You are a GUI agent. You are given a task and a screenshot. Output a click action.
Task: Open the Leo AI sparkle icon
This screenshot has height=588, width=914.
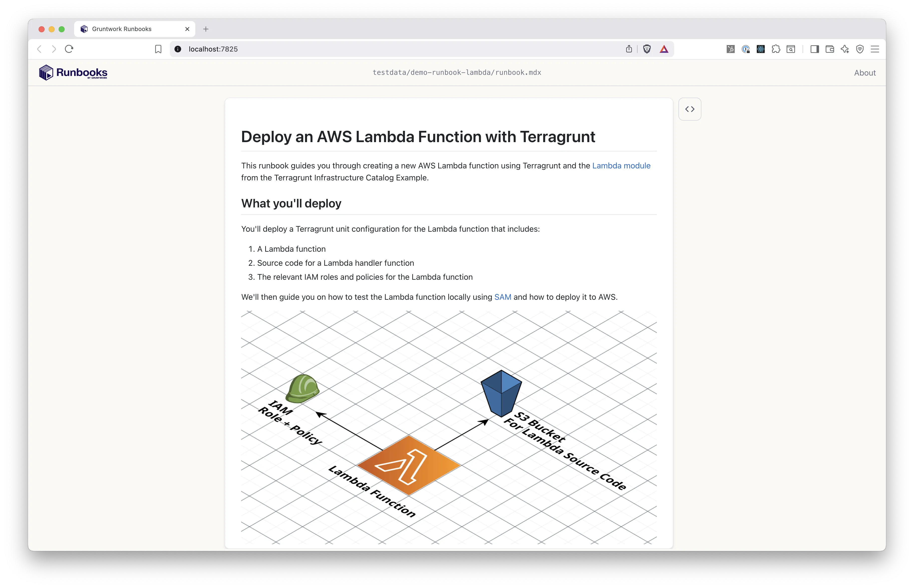click(844, 49)
